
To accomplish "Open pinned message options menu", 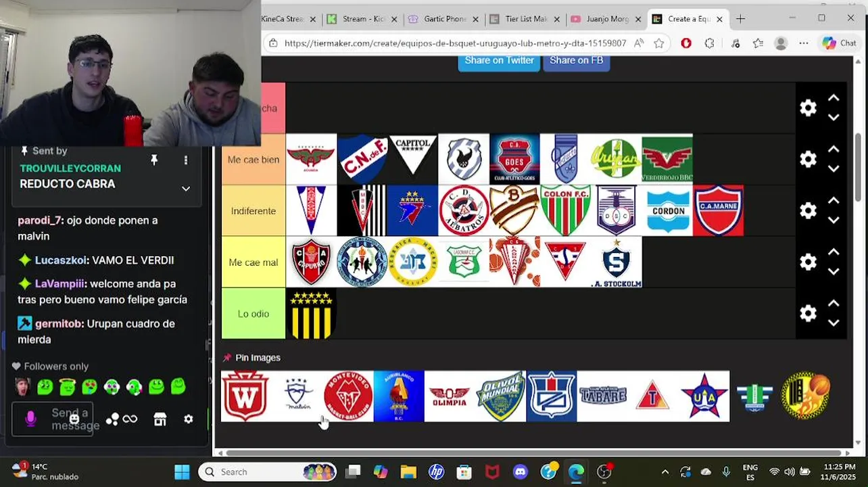I will pos(186,160).
